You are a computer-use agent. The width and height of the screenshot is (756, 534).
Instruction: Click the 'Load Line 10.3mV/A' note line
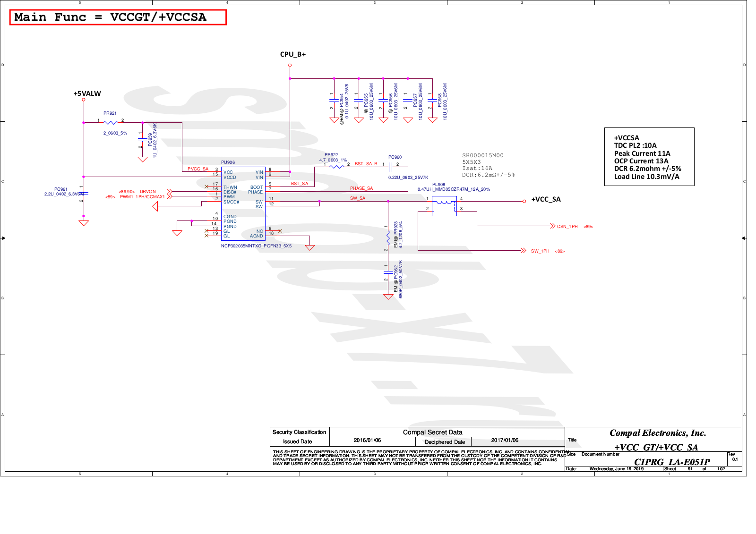click(647, 177)
